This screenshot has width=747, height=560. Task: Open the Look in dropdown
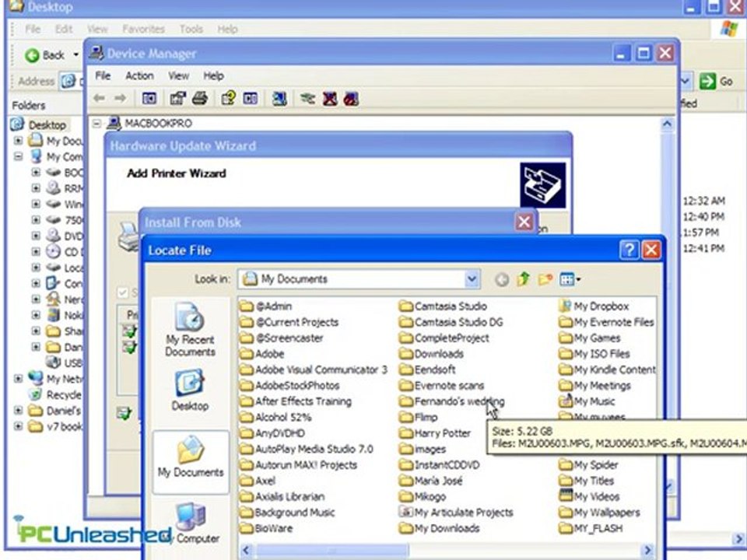point(472,279)
